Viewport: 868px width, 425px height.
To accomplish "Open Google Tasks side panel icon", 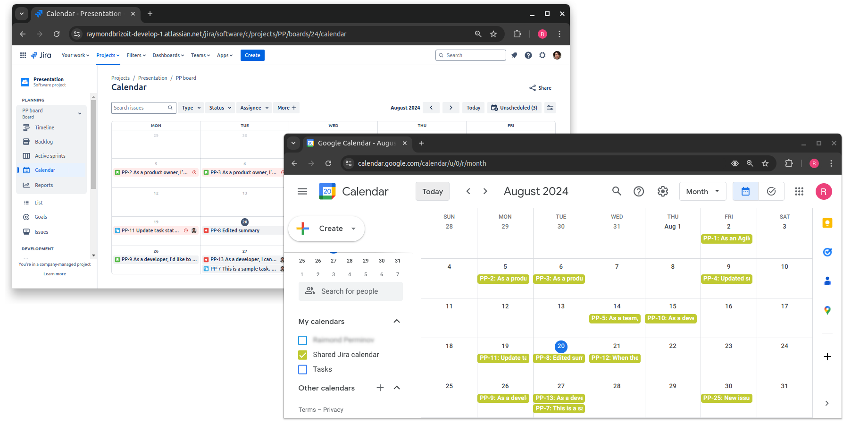I will coord(827,252).
